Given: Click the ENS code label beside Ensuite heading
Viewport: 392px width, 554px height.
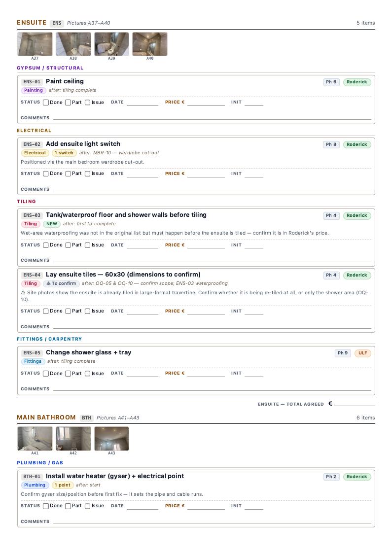Looking at the screenshot, I should click(x=57, y=23).
